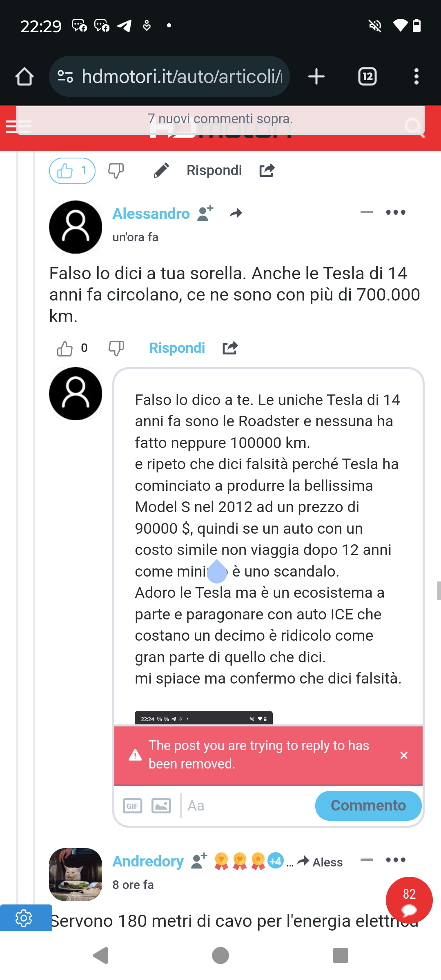Screen dimensions: 441x980
Task: Dismiss the removed-post error banner
Action: (404, 755)
